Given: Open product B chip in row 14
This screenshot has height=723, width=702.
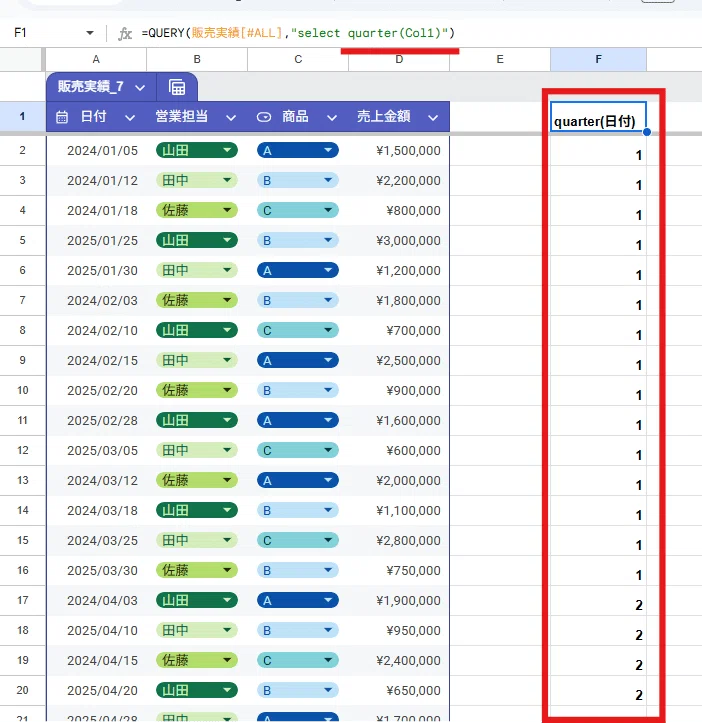Looking at the screenshot, I should (297, 510).
